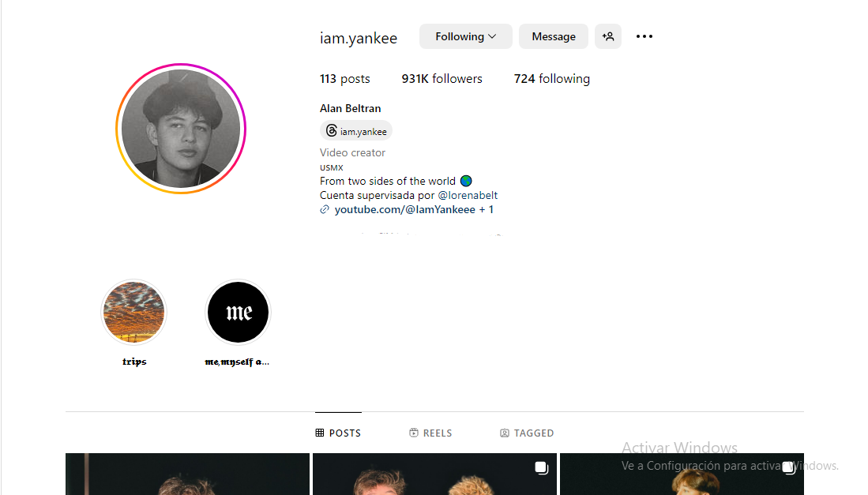Switch to the TAGGED tab
The width and height of the screenshot is (868, 495).
(x=527, y=433)
